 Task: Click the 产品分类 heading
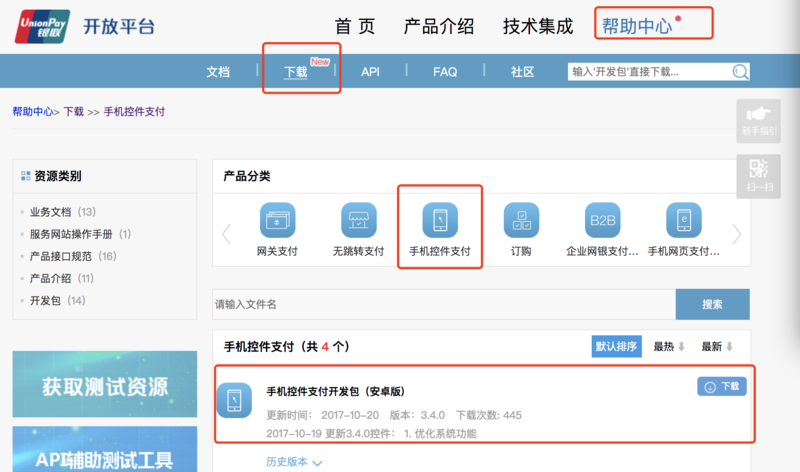pyautogui.click(x=247, y=177)
